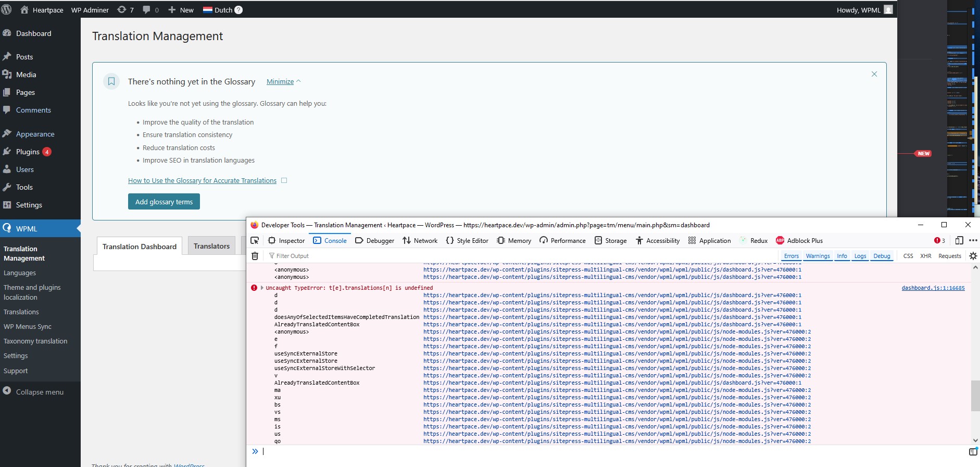Toggle Responsive Design Mode icon
980x467 pixels.
coord(959,240)
